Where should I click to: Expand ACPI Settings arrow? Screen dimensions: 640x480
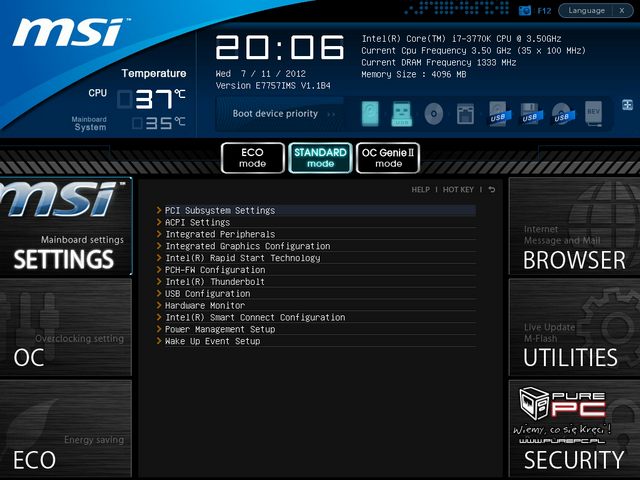(159, 222)
